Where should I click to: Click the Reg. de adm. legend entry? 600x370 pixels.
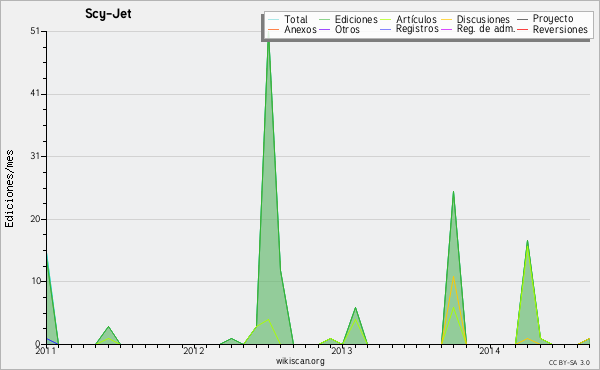(478, 29)
